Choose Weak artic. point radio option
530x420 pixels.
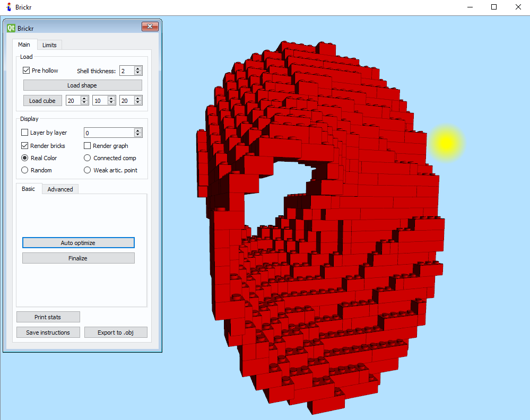[x=88, y=170]
